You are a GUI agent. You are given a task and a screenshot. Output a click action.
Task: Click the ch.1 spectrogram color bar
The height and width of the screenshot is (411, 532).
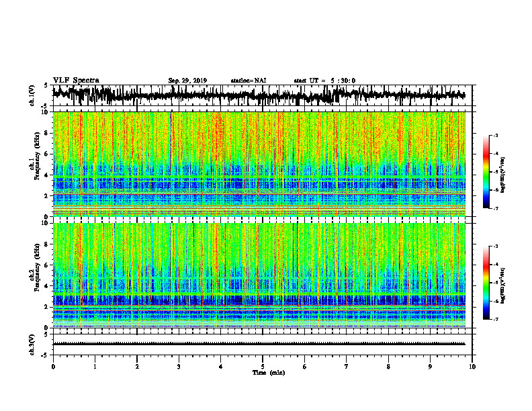point(486,172)
